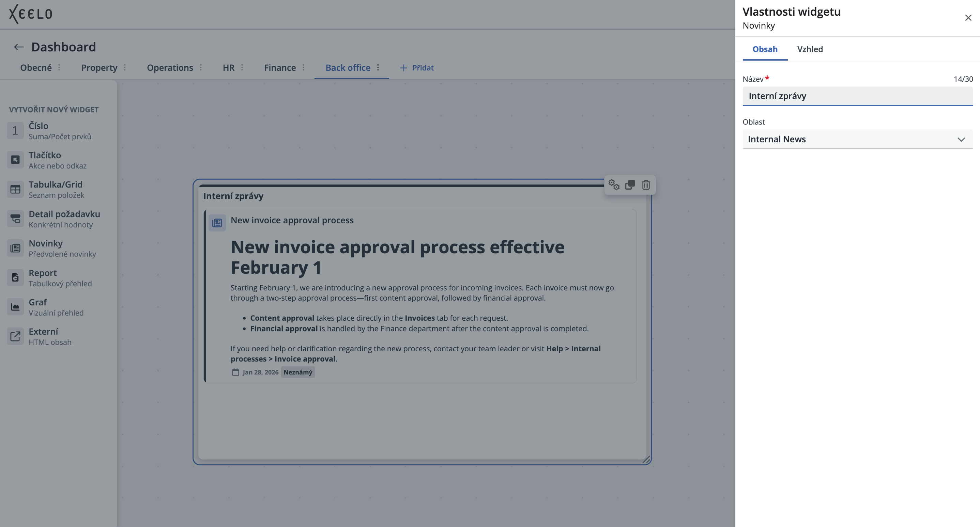Image resolution: width=980 pixels, height=527 pixels.
Task: Open the Property dashboard tab
Action: pyautogui.click(x=99, y=68)
